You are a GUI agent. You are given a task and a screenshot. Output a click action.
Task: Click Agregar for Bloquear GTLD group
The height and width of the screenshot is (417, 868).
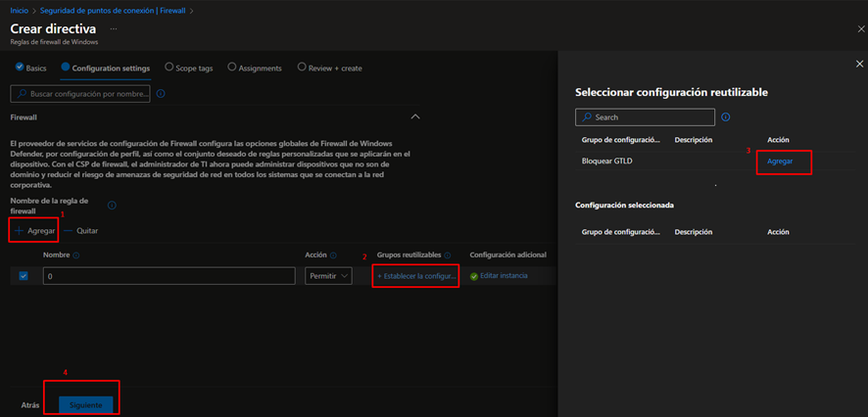[780, 161]
